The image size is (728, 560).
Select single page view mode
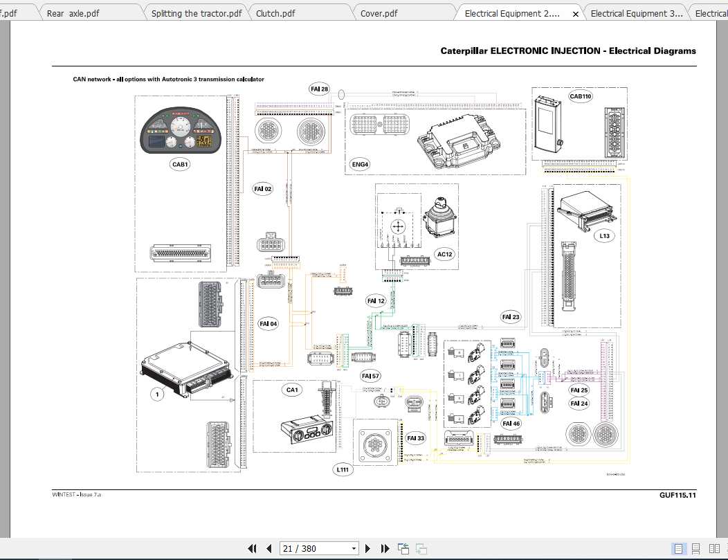pyautogui.click(x=678, y=548)
